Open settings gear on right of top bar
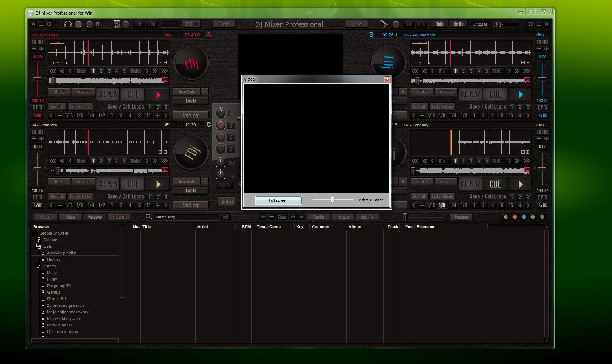 tap(531, 24)
